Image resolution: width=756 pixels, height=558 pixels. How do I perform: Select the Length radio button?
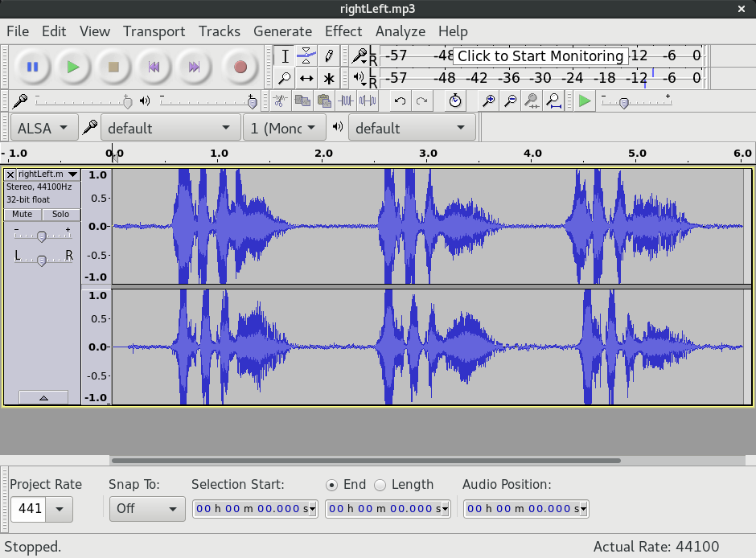pos(380,485)
